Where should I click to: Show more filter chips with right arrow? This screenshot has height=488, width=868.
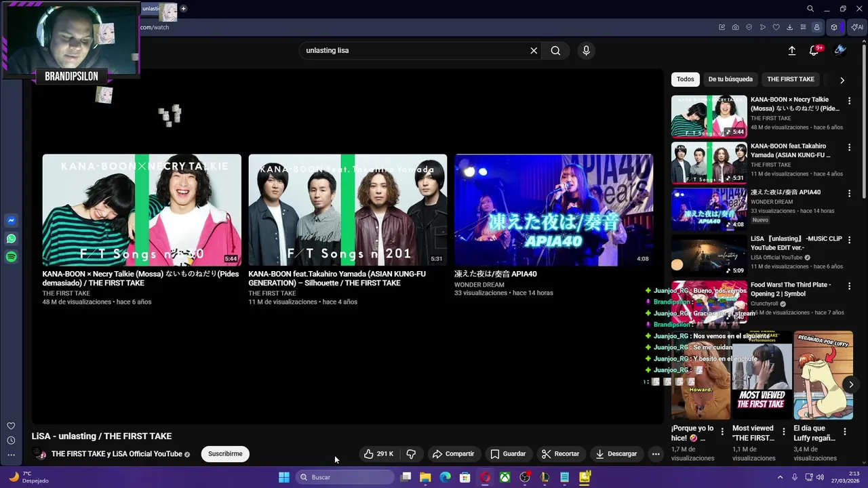(x=842, y=80)
